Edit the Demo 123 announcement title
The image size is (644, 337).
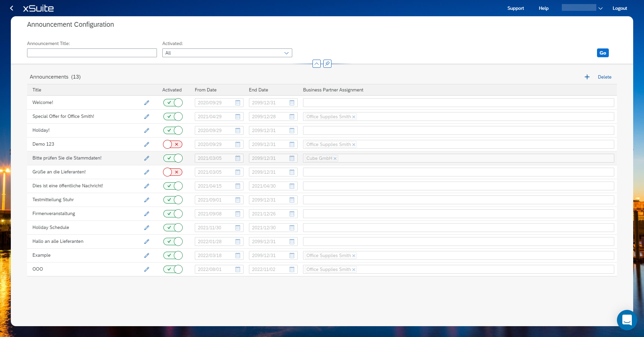pyautogui.click(x=147, y=144)
